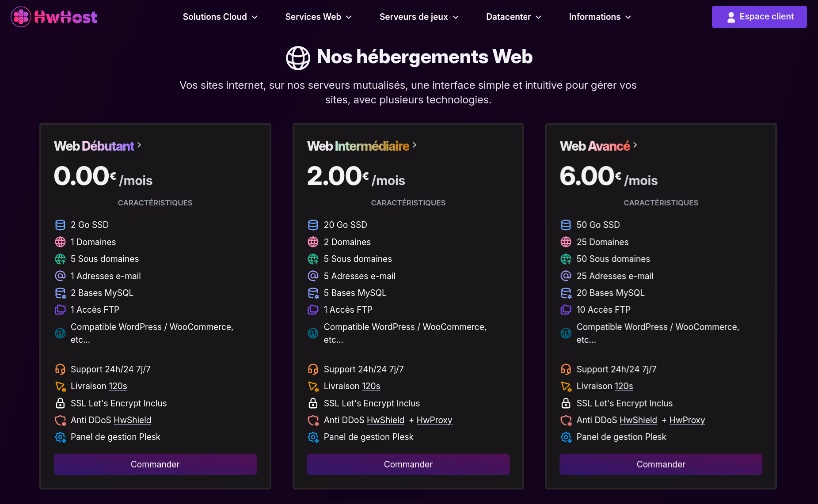Click the 2 Bases MySQL database icon
Viewport: 818px width, 504px height.
click(x=60, y=293)
